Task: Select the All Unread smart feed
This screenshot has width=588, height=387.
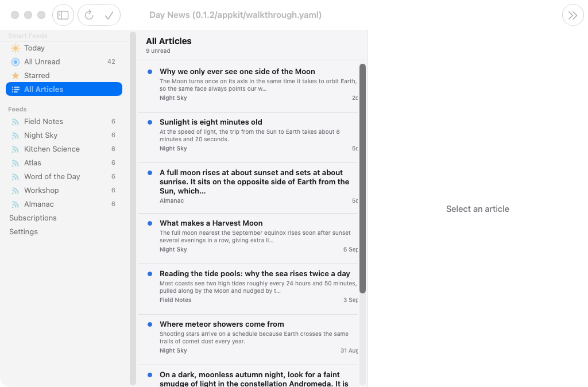Action: pos(64,62)
